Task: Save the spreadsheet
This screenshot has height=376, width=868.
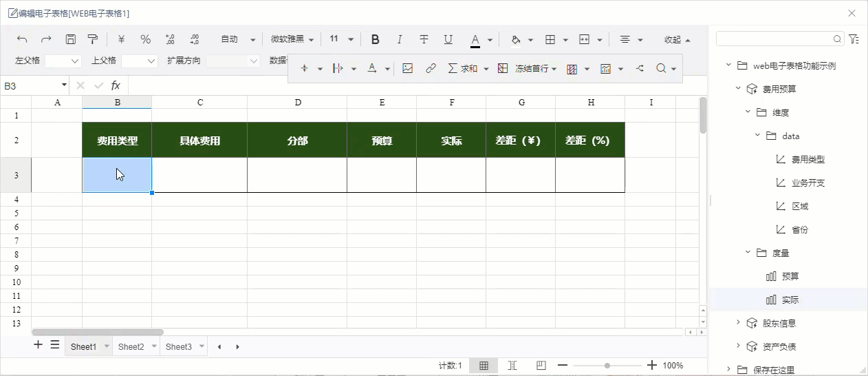Action: [70, 39]
